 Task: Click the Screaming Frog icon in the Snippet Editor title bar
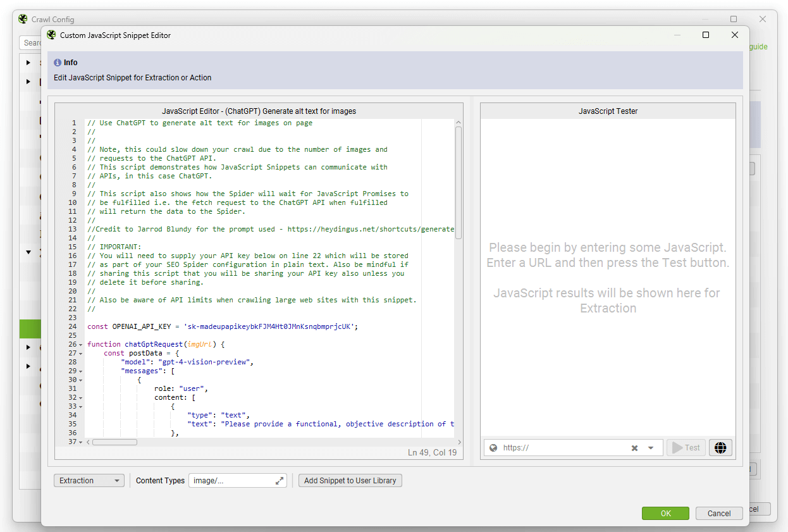coord(52,35)
